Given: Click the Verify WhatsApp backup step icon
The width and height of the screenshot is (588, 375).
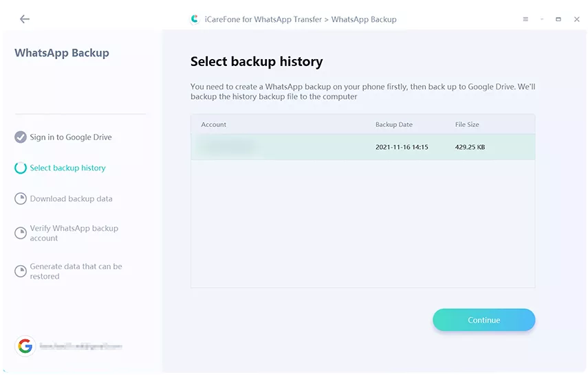Looking at the screenshot, I should point(21,234).
